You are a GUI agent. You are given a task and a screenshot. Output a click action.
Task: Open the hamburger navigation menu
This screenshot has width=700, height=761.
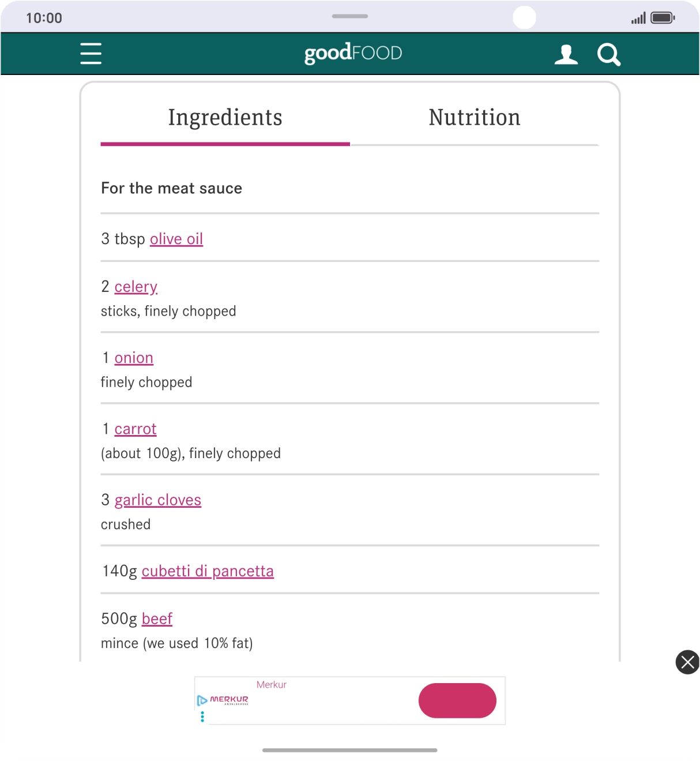(91, 54)
